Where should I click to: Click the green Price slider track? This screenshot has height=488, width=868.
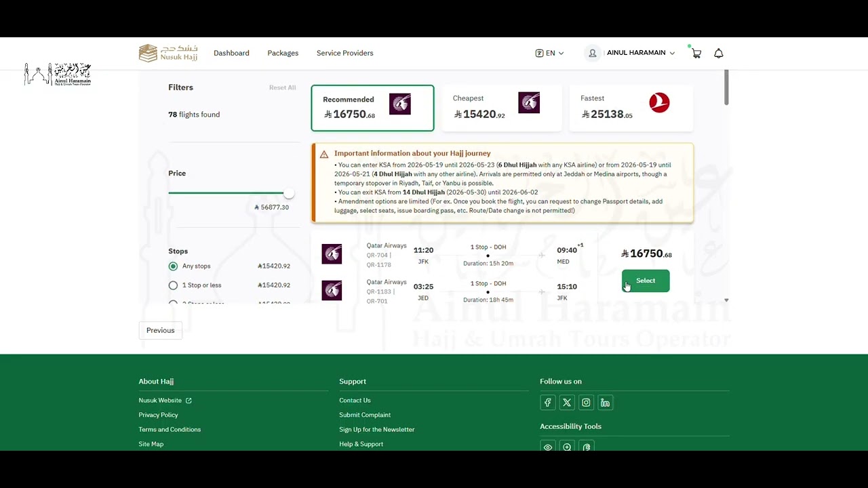[x=227, y=193]
